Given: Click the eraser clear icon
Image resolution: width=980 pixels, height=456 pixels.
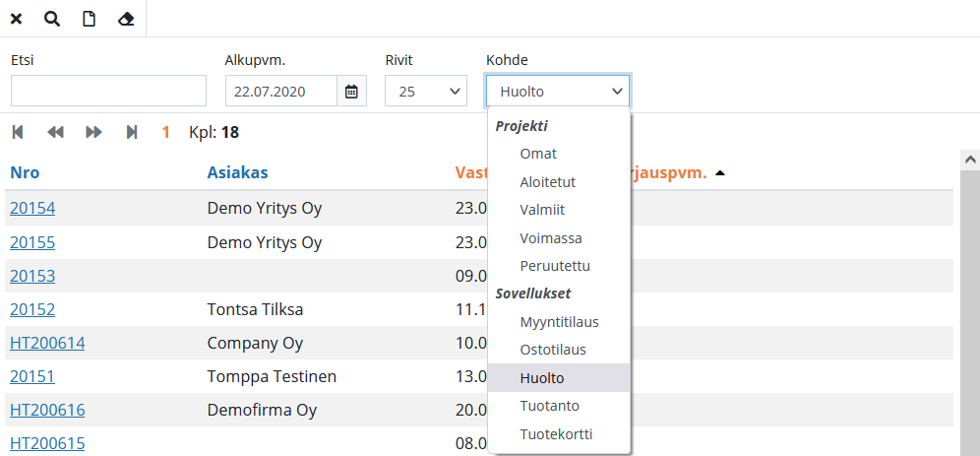Looking at the screenshot, I should pos(125,19).
